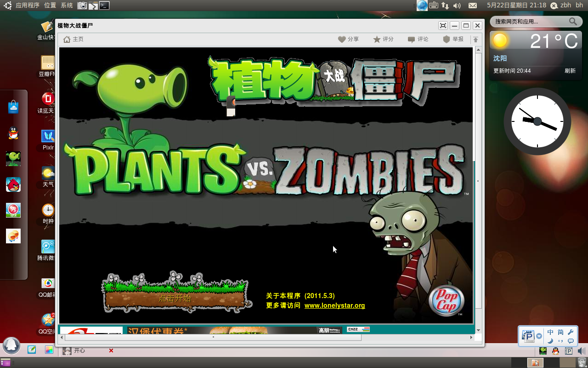Screen dimensions: 588x368
Task: Open the bh session menu
Action: 579,6
